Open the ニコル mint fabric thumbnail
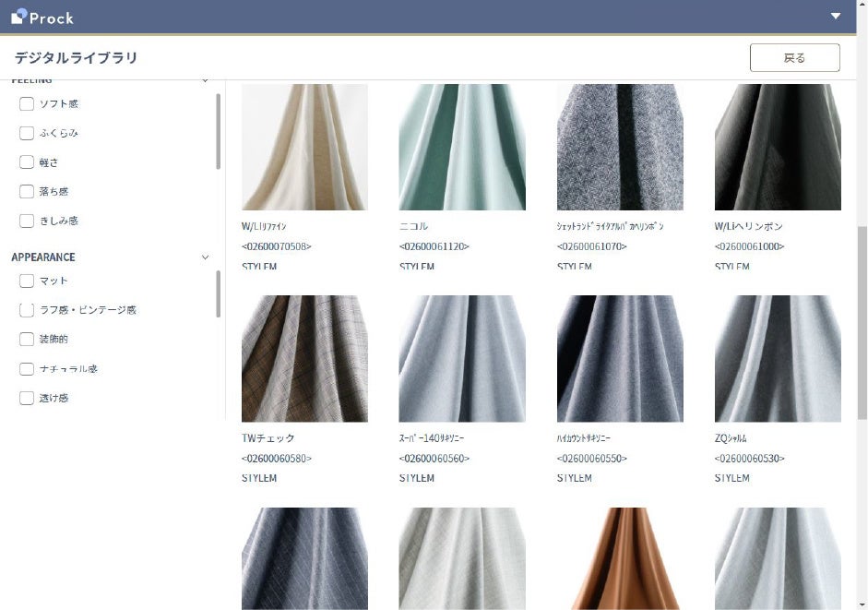The width and height of the screenshot is (868, 610). pyautogui.click(x=462, y=147)
